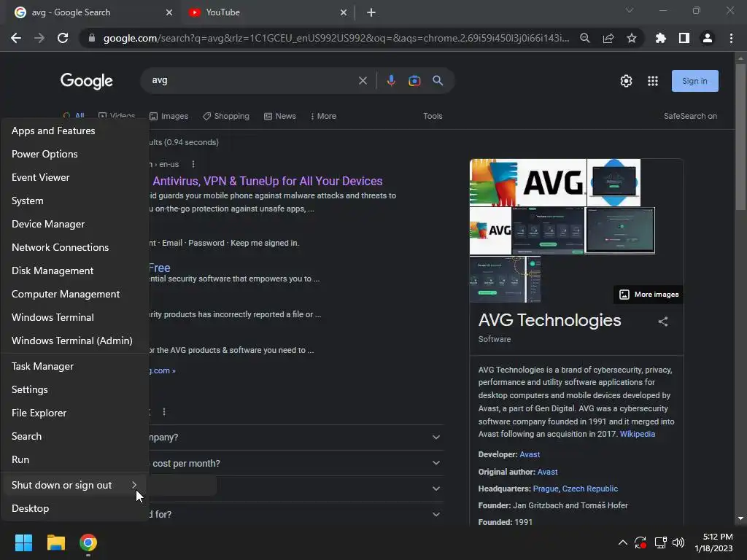Clear the search box text
The height and width of the screenshot is (560, 747).
[x=363, y=80]
